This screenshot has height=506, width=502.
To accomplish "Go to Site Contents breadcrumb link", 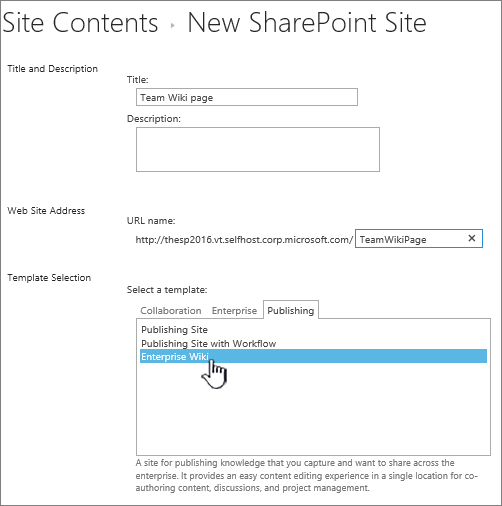I will pos(80,23).
